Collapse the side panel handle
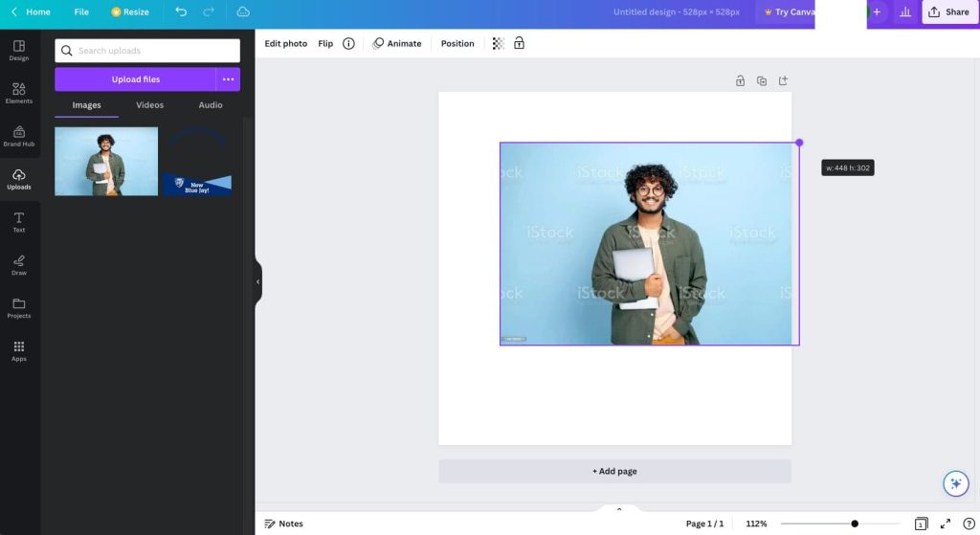 pos(257,282)
